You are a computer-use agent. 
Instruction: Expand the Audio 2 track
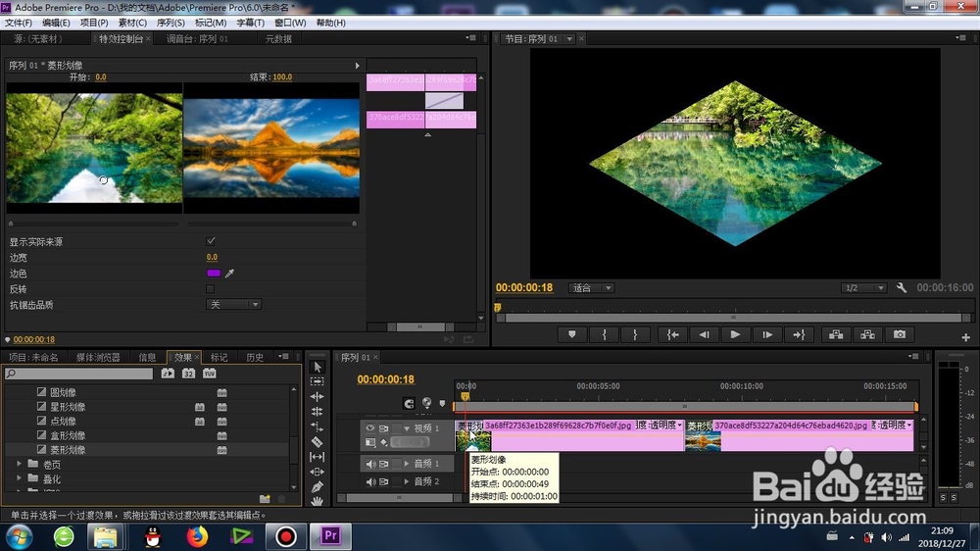407,481
